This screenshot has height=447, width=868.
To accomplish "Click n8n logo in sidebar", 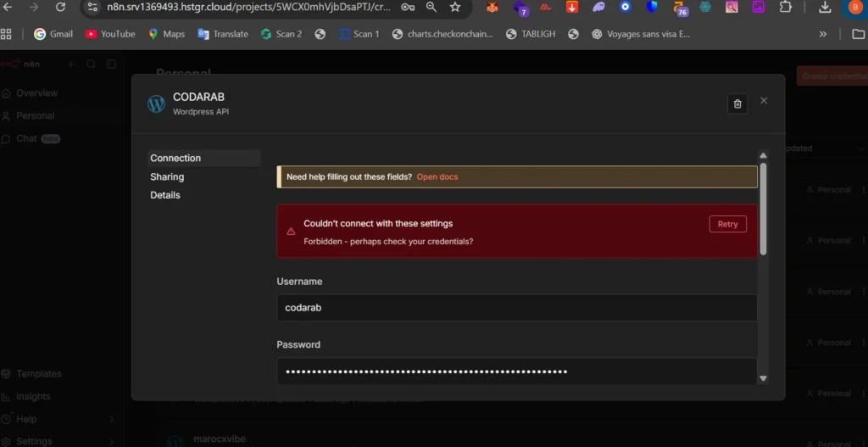I will click(x=20, y=64).
